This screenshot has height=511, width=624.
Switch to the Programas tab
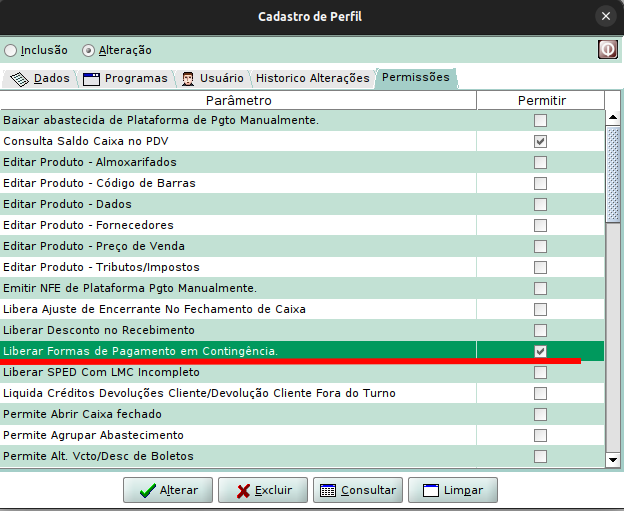pos(126,78)
